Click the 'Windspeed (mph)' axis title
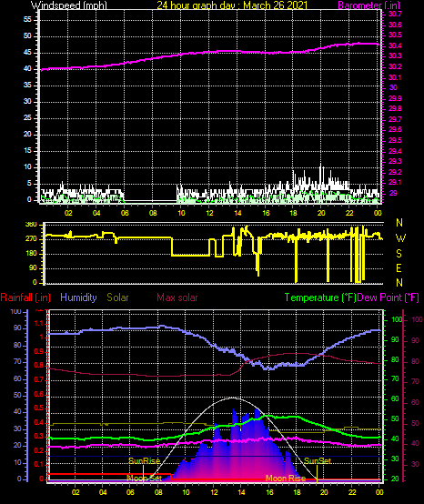 pyautogui.click(x=69, y=5)
